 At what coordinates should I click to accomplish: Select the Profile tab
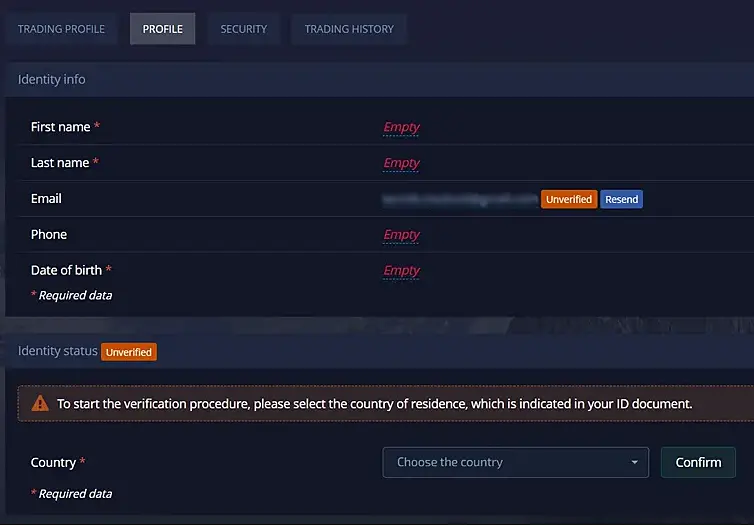click(x=163, y=29)
